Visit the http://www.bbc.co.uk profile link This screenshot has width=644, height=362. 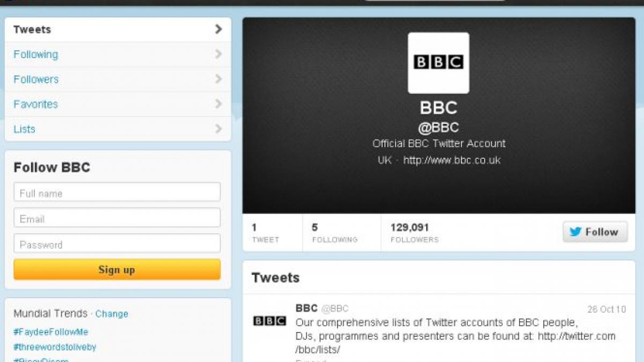coord(452,160)
